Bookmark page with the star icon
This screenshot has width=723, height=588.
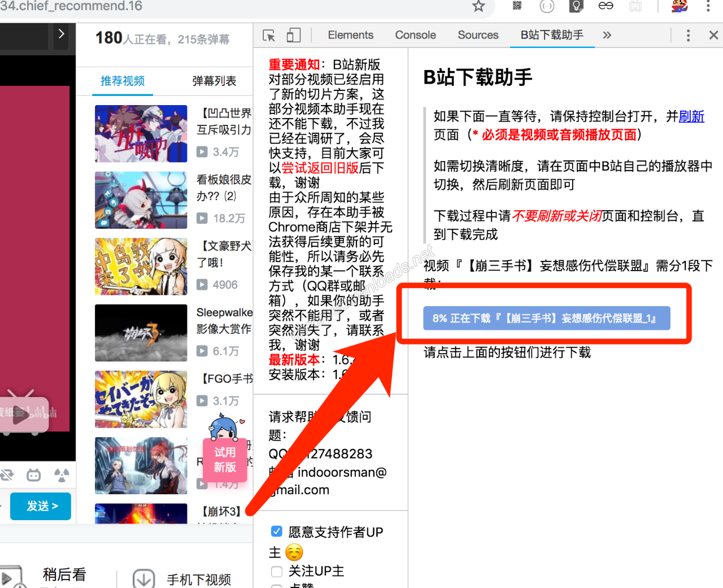coord(478,6)
